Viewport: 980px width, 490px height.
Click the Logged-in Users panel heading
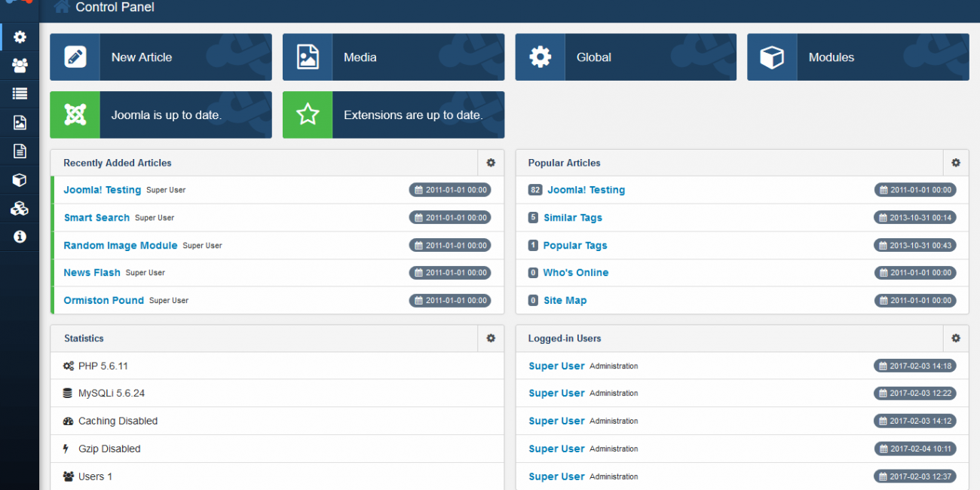click(565, 338)
